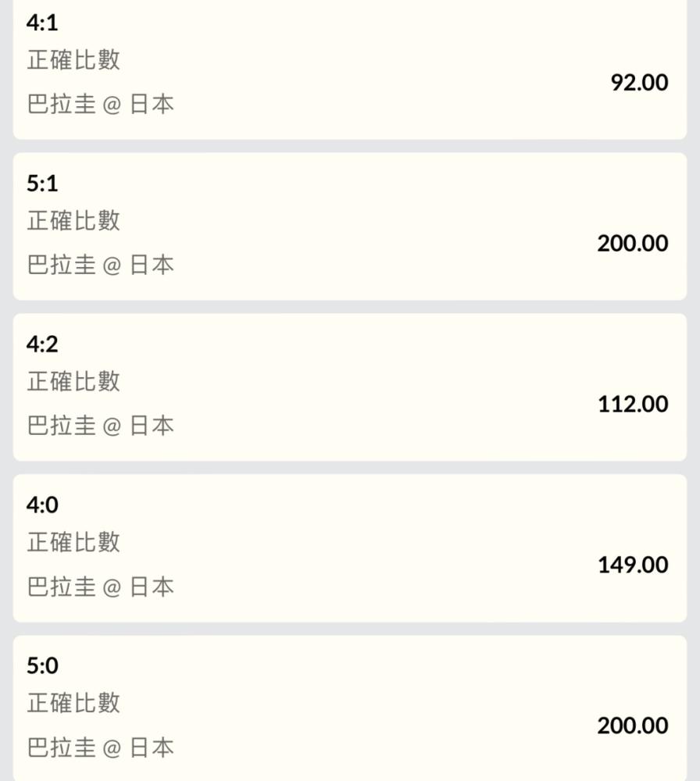Click 正確比數 label in the 5:0 card
This screenshot has height=781, width=700.
click(x=73, y=704)
